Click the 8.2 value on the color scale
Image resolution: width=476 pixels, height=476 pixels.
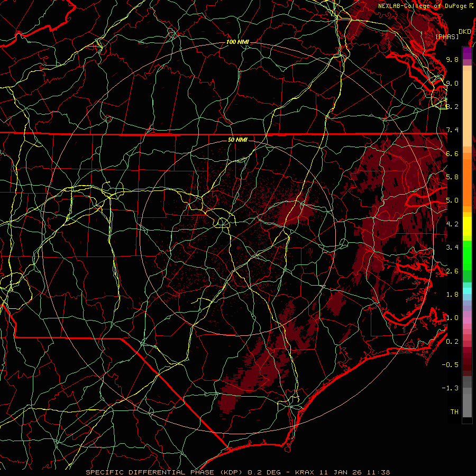click(452, 106)
